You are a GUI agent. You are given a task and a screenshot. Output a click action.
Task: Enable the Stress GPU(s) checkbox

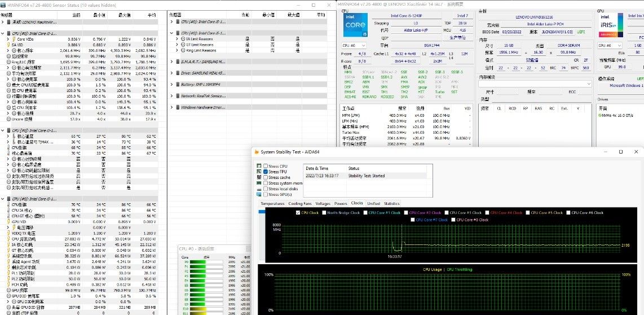266,195
